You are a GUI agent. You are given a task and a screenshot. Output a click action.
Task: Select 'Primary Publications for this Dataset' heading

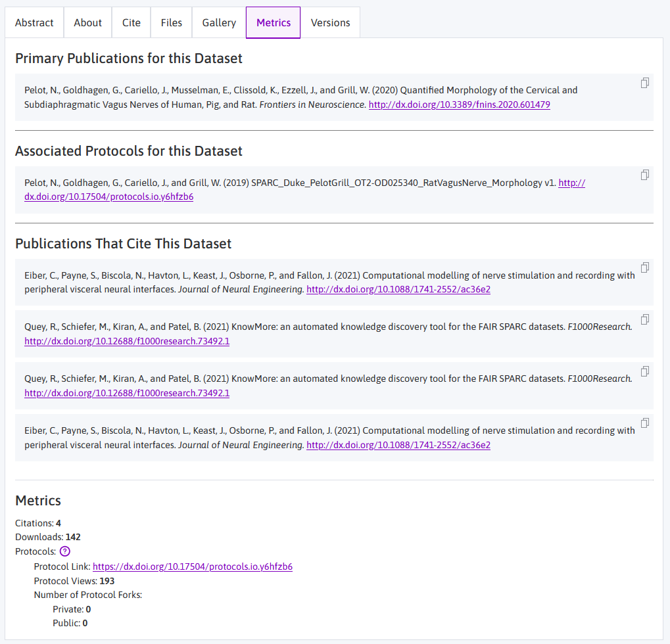pyautogui.click(x=129, y=58)
